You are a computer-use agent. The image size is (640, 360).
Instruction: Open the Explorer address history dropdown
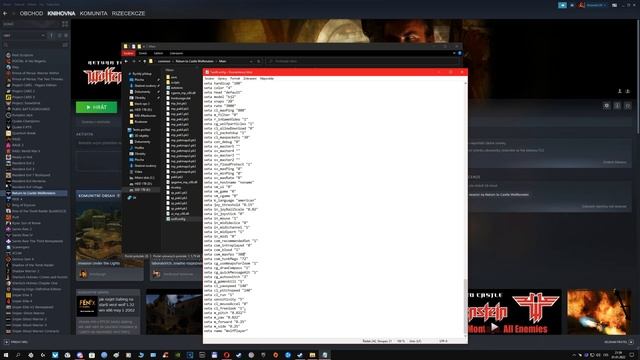[x=251, y=61]
